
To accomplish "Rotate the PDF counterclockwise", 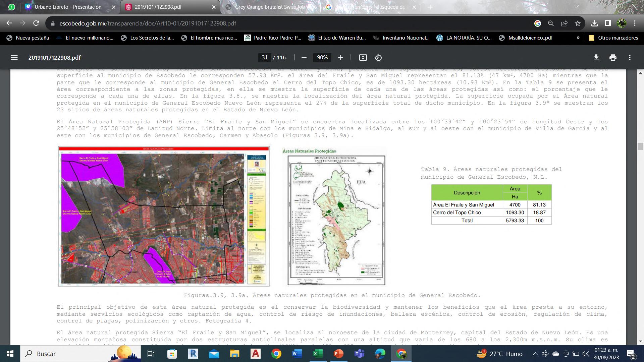I will tap(378, 58).
